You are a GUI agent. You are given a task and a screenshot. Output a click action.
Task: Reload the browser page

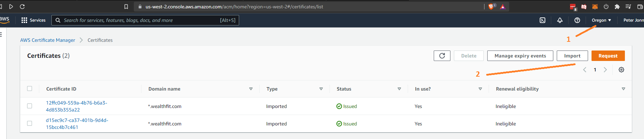click(22, 7)
